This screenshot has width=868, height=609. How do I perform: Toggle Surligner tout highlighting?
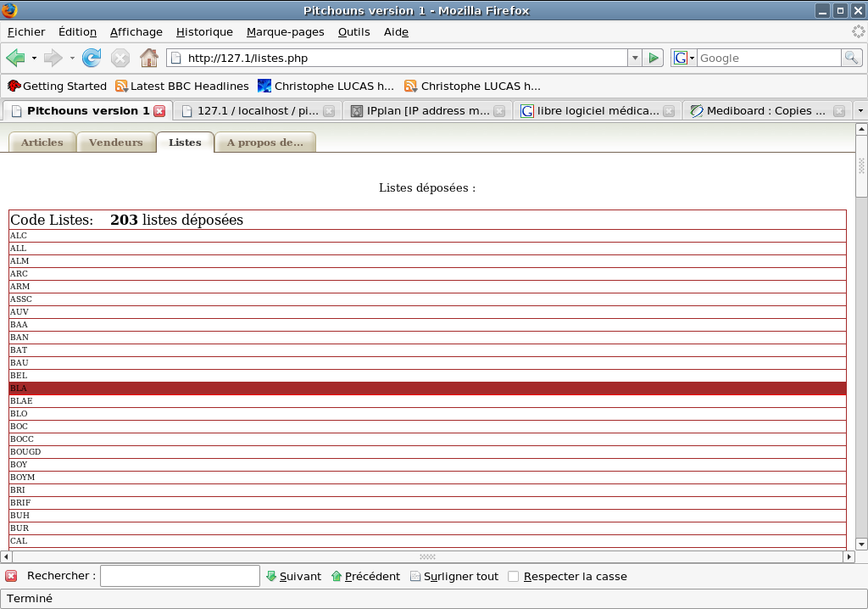(x=454, y=576)
